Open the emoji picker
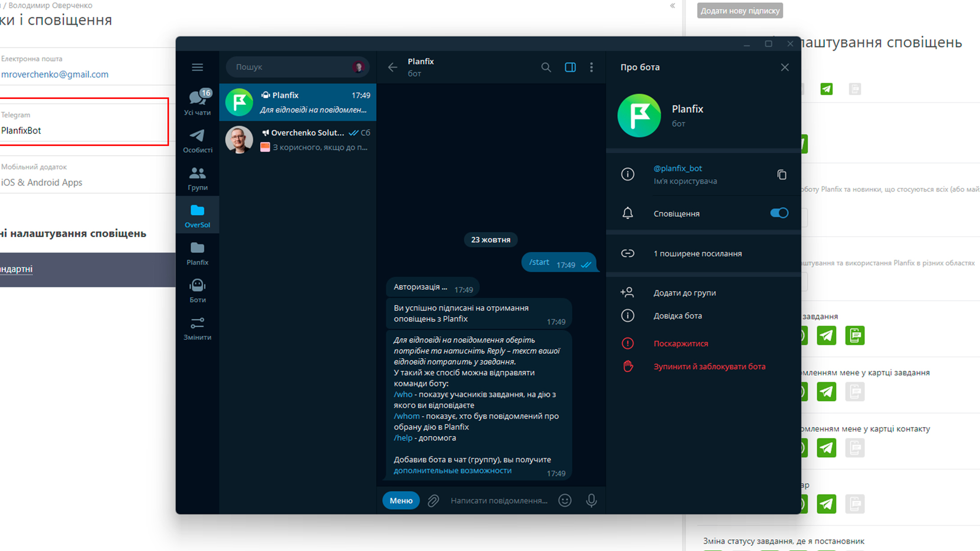The width and height of the screenshot is (980, 551). pos(565,500)
